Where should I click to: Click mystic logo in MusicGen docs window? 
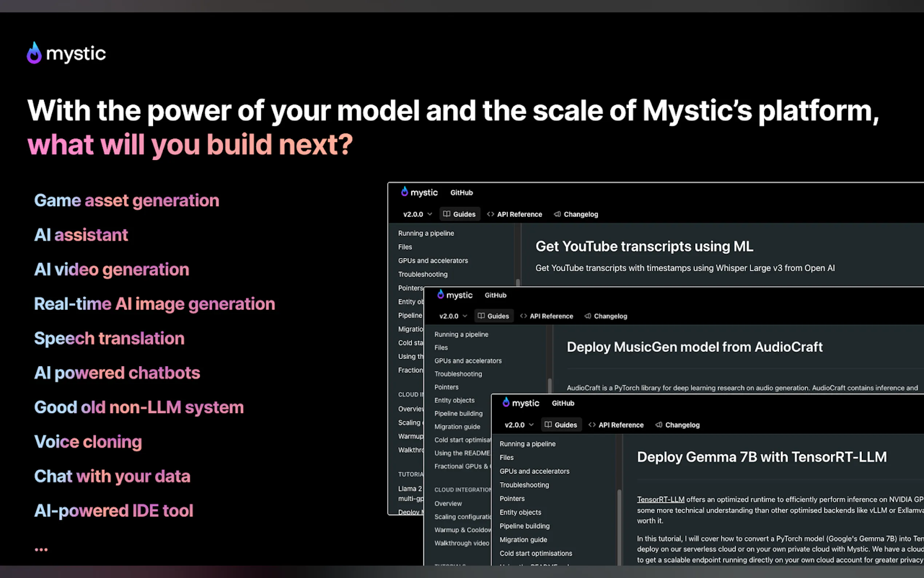[441, 294]
